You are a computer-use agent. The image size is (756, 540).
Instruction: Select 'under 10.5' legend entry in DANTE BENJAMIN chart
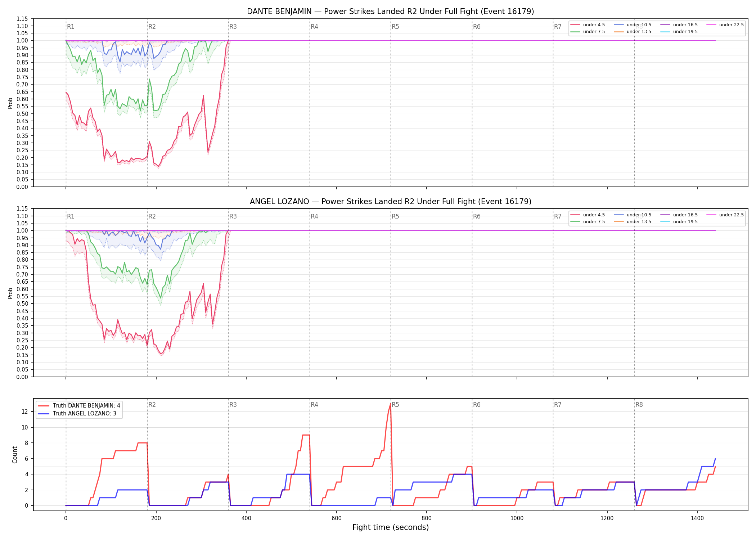pyautogui.click(x=633, y=25)
